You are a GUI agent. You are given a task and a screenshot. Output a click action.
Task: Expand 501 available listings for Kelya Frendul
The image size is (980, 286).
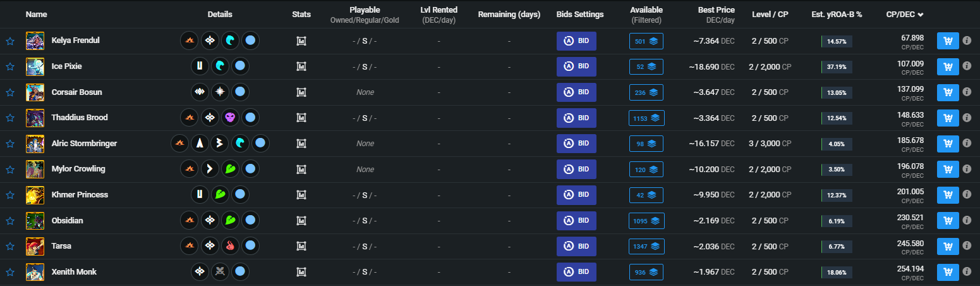coord(646,41)
